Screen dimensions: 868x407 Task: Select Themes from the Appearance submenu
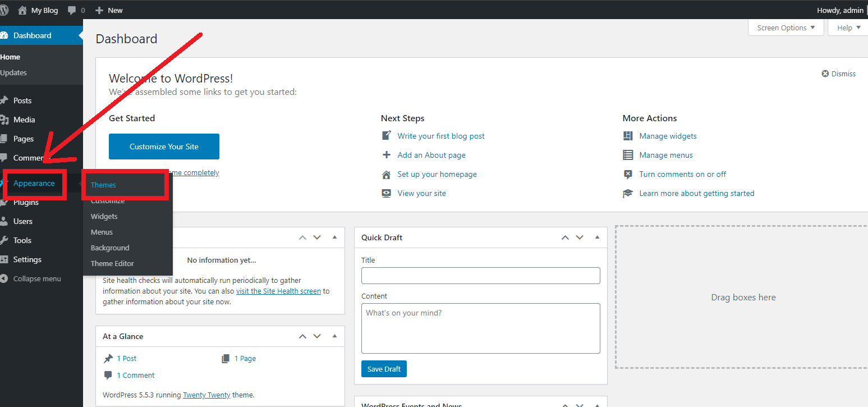[103, 184]
